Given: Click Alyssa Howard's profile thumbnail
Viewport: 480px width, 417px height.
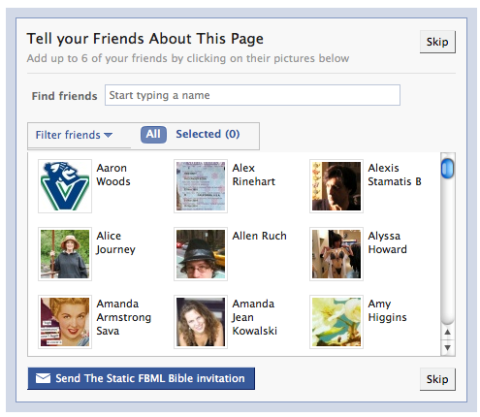Looking at the screenshot, I should (336, 254).
